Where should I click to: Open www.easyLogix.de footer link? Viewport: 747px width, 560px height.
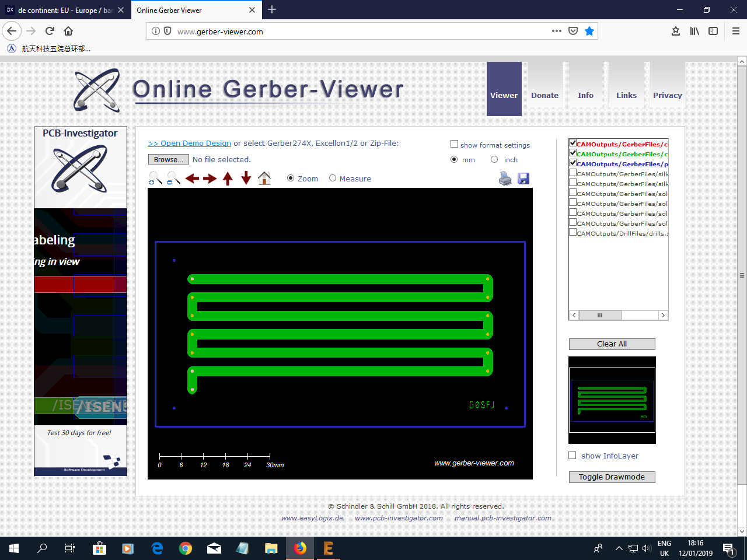tap(312, 518)
